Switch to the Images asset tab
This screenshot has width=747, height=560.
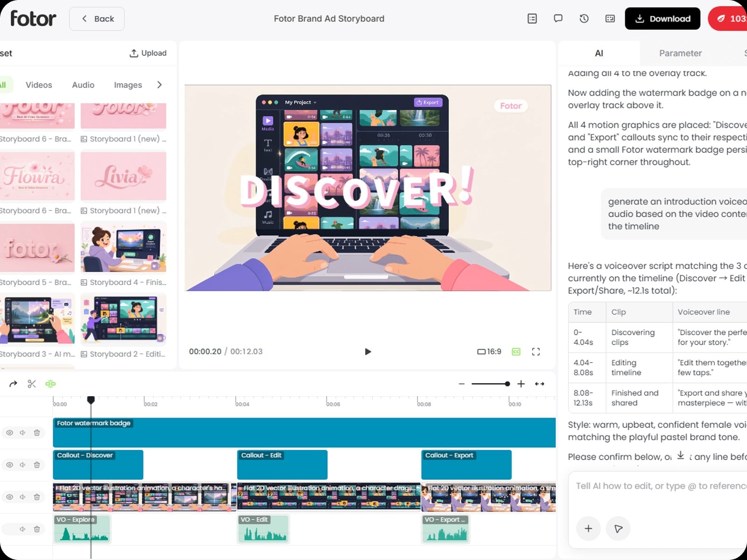coord(128,85)
